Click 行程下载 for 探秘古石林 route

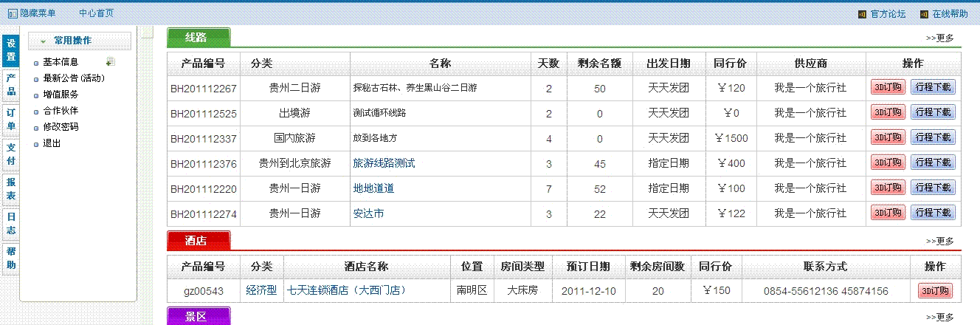click(933, 87)
